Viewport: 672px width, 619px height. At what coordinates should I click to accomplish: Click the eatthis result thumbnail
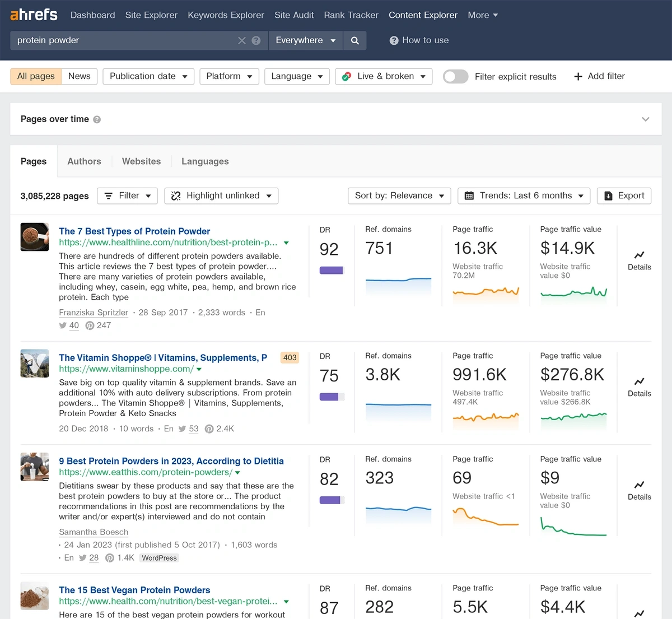[x=35, y=467]
